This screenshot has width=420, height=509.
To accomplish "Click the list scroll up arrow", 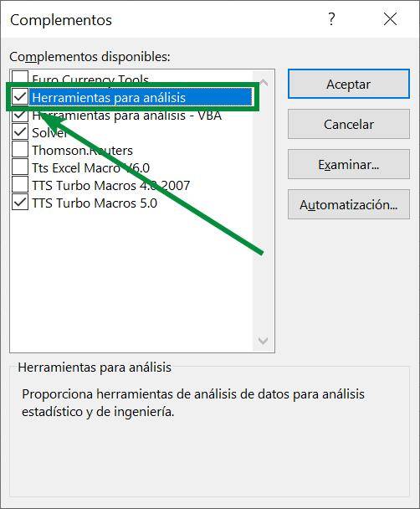I will point(264,82).
